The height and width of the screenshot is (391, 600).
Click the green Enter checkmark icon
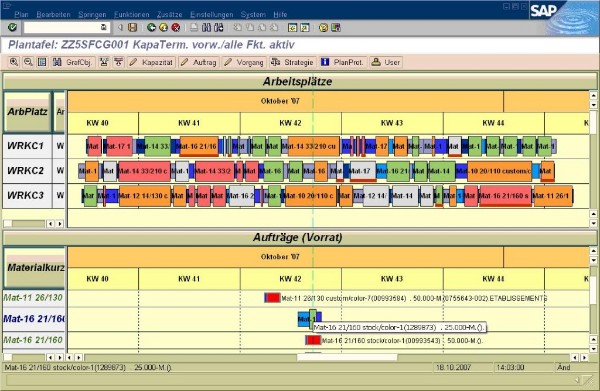[13, 28]
